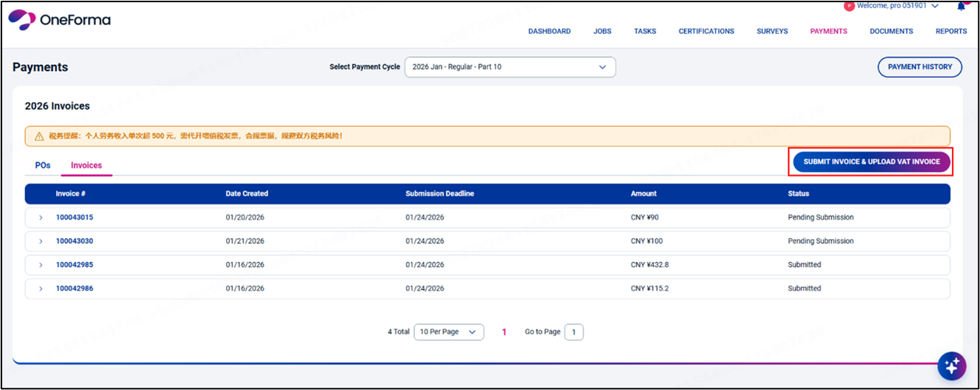Switch to the POs tab
The height and width of the screenshot is (390, 980).
point(43,165)
